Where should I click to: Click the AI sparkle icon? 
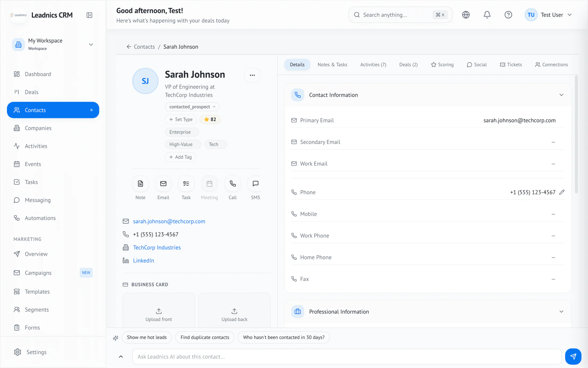[x=115, y=338]
